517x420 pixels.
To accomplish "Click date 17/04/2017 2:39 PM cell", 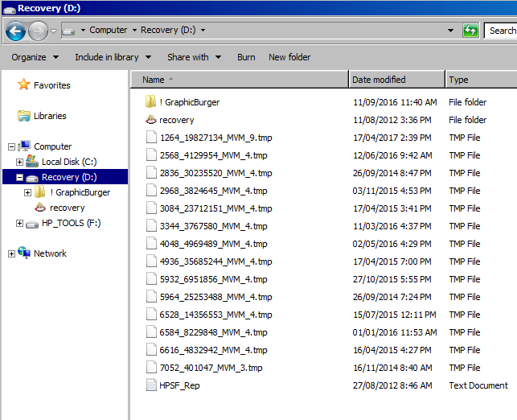I will click(x=392, y=138).
